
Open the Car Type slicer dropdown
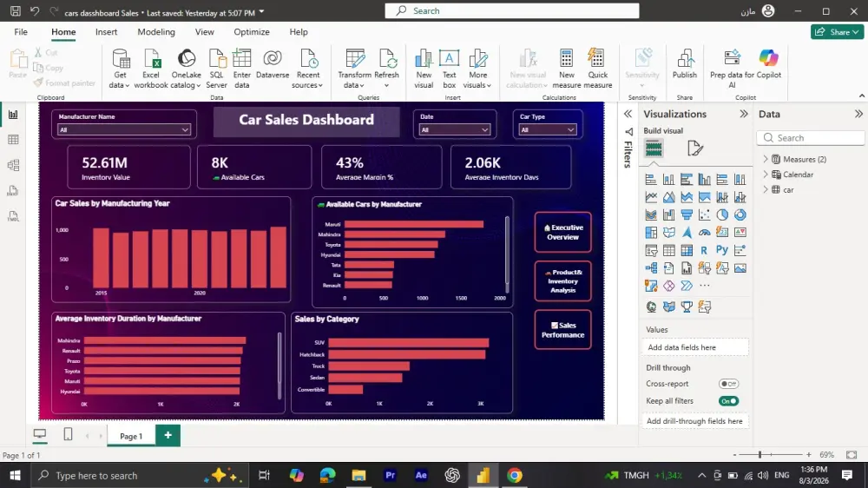pos(548,129)
